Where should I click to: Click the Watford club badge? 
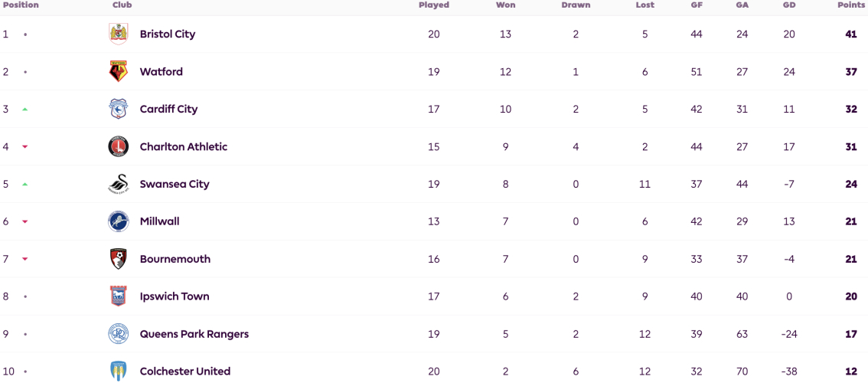(118, 71)
